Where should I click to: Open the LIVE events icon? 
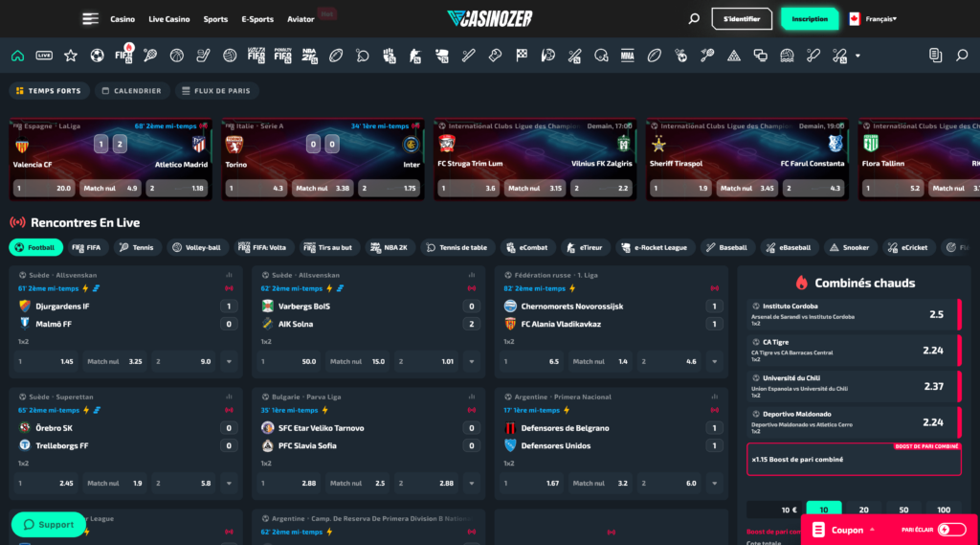pos(44,56)
